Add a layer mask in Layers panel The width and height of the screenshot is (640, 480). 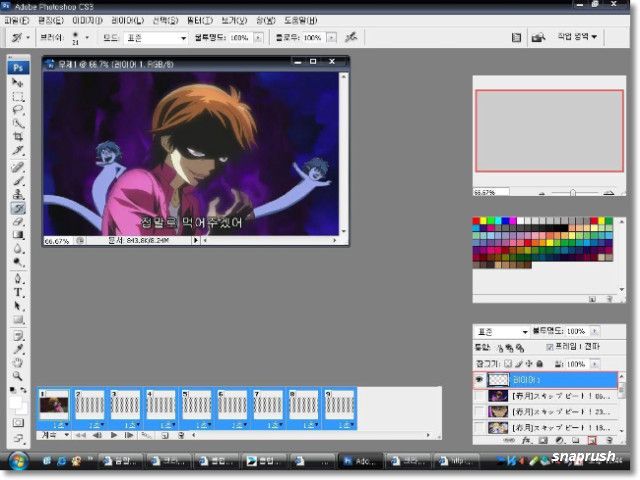543,440
